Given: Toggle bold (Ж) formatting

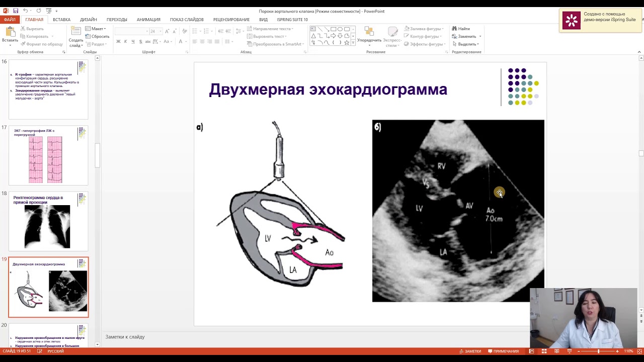Looking at the screenshot, I should [118, 41].
